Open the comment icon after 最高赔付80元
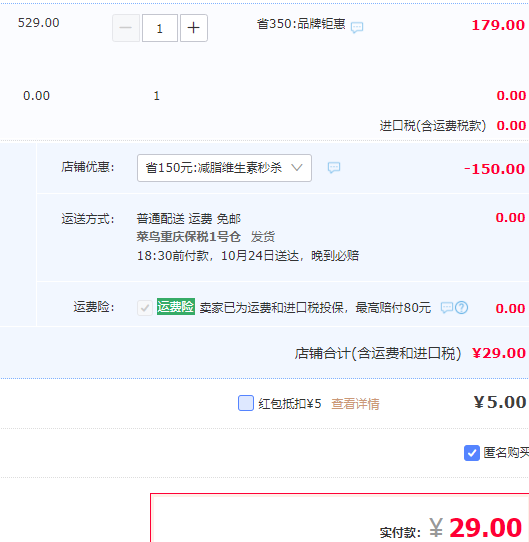 tap(447, 307)
